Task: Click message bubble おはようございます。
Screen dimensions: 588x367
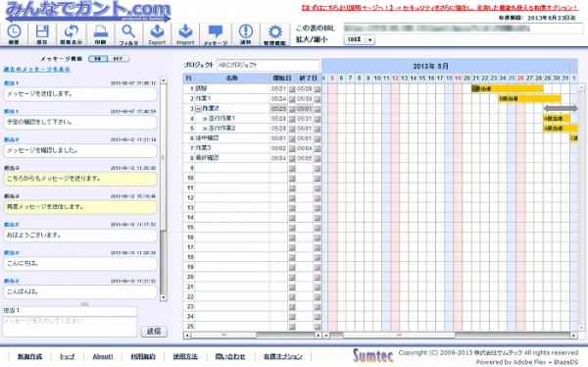Action: 80,236
